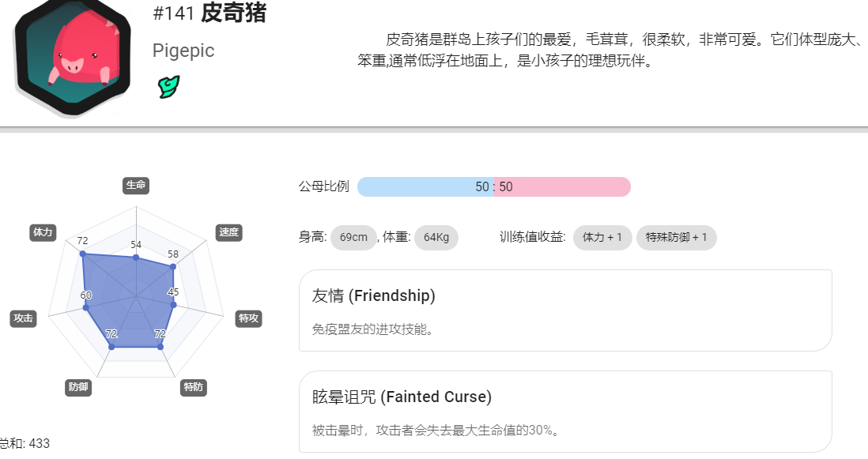Click the green leaf nature type icon
Screen dimensions: 868x459
click(x=169, y=87)
